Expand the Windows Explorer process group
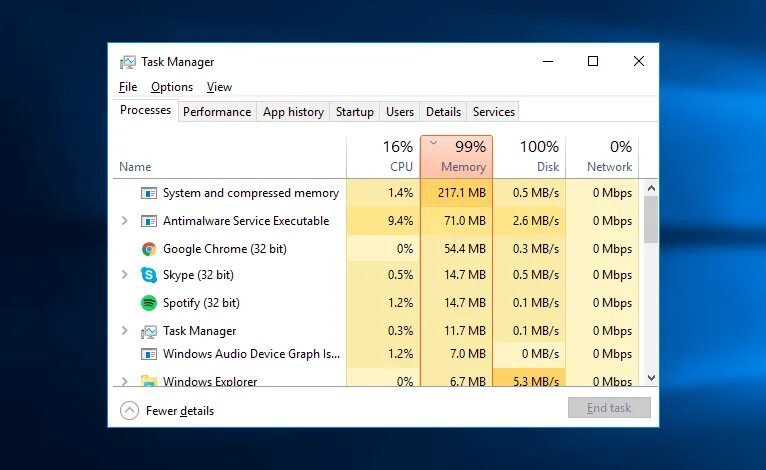766x470 pixels. [x=125, y=381]
